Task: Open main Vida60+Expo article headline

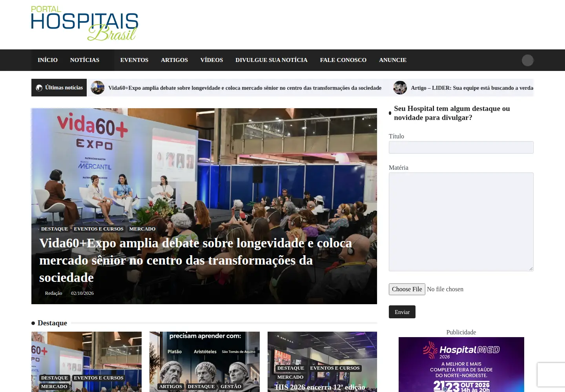Action: click(195, 260)
